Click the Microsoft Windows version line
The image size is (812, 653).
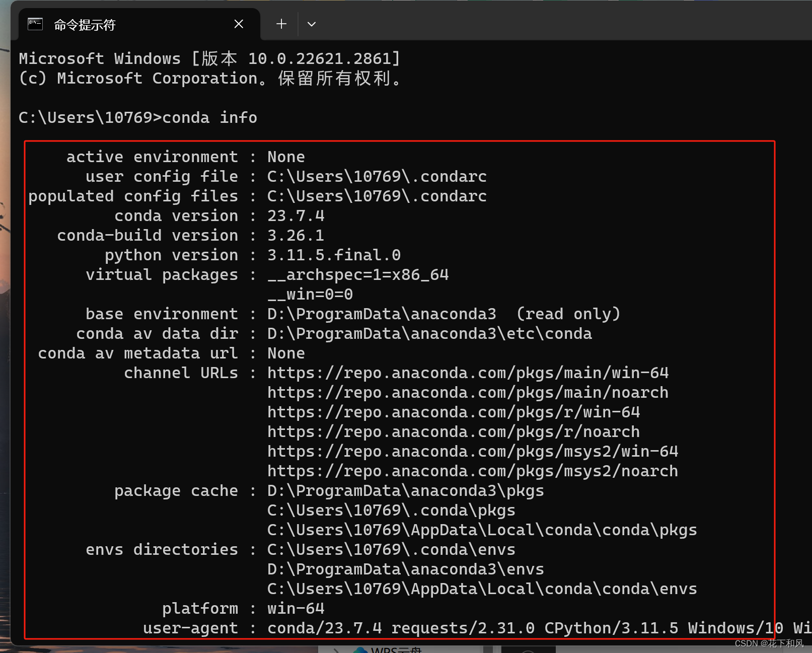[x=209, y=59]
